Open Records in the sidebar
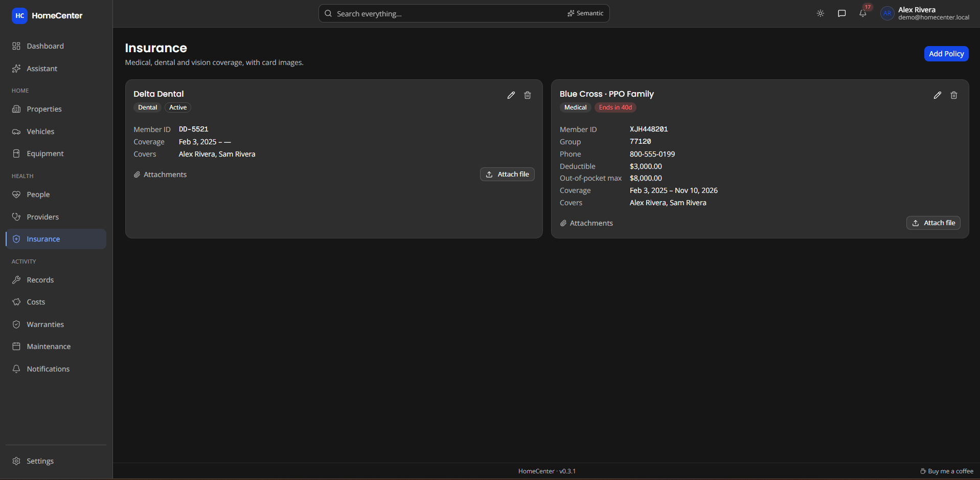The height and width of the screenshot is (480, 980). pos(56,280)
